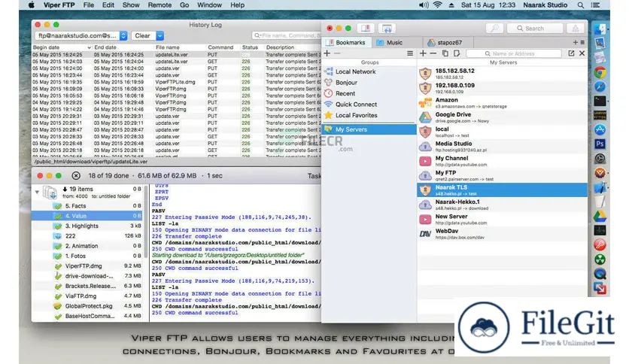The image size is (629, 364).
Task: Open bookmarks in a separate window icon
Action: tap(571, 53)
